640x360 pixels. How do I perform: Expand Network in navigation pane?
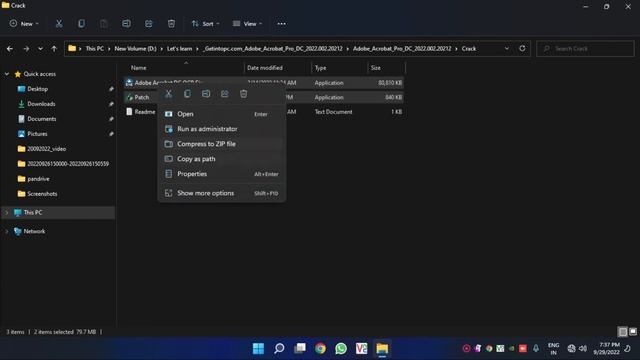click(7, 231)
